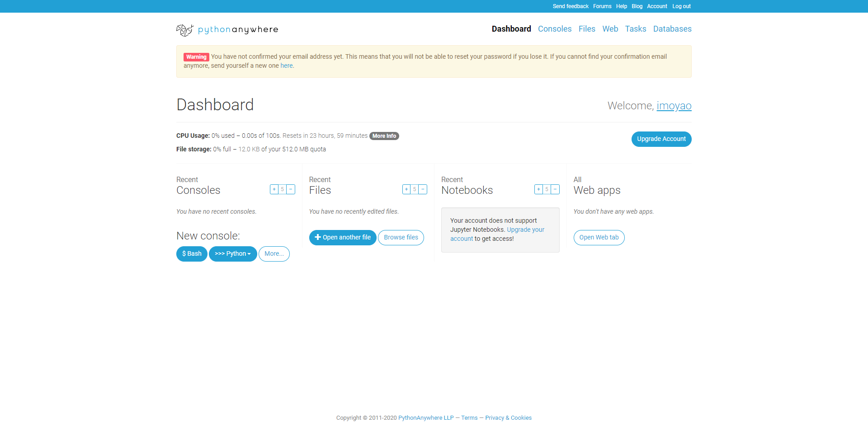Open the Dashboard nav tab

click(511, 29)
